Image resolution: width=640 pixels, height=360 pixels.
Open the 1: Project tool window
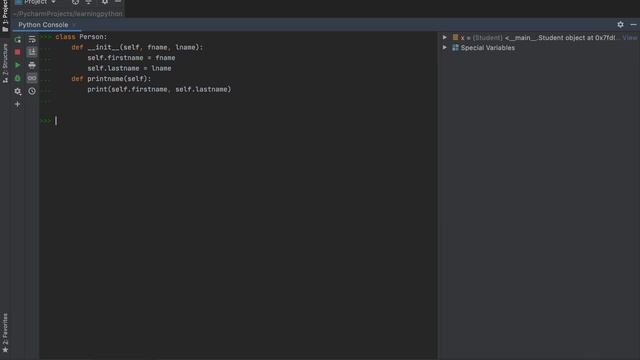(5, 16)
